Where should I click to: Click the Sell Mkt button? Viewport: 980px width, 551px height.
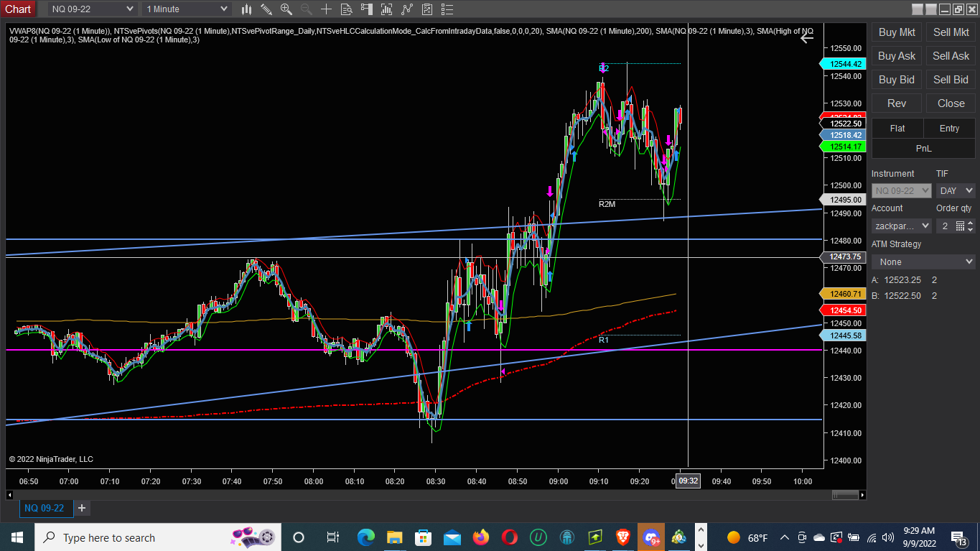pos(951,32)
